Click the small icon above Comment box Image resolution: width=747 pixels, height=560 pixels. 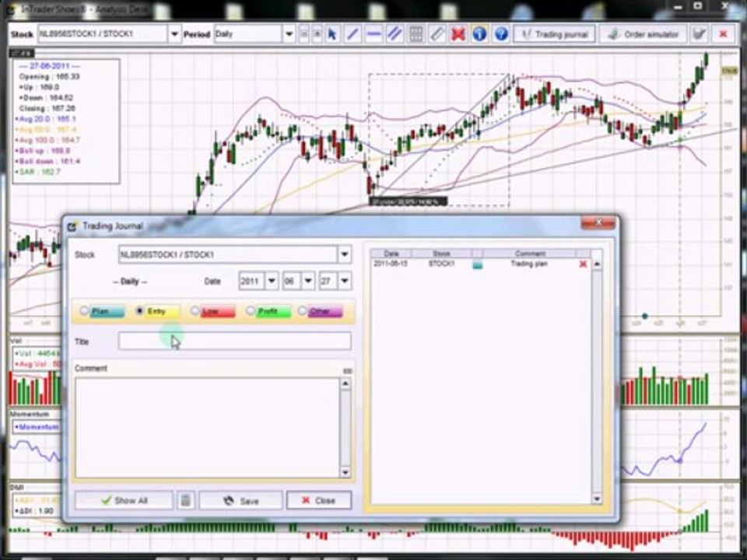(347, 370)
